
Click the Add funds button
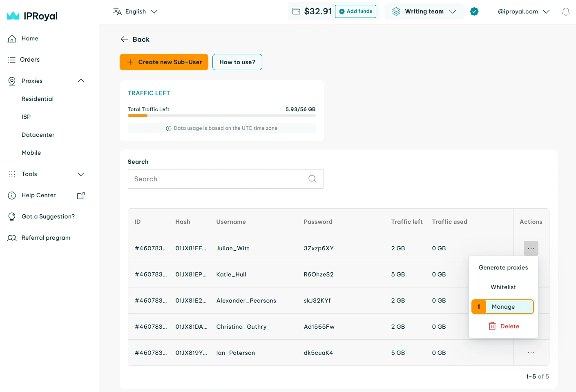click(355, 11)
